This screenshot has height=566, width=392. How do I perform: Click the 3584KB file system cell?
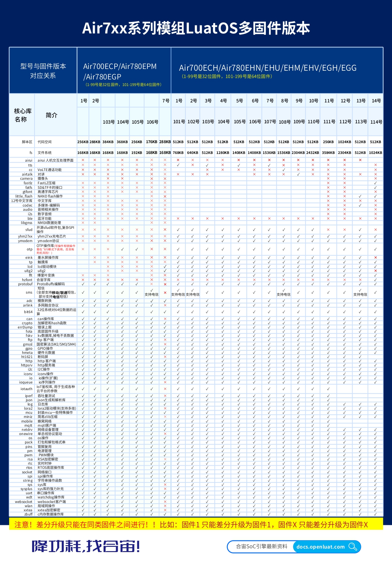[x=328, y=153]
